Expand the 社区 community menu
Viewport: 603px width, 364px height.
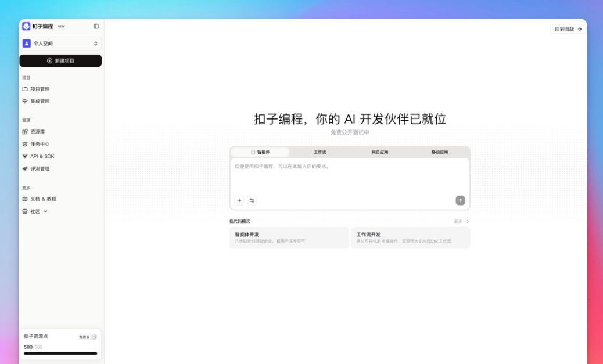[x=35, y=211]
